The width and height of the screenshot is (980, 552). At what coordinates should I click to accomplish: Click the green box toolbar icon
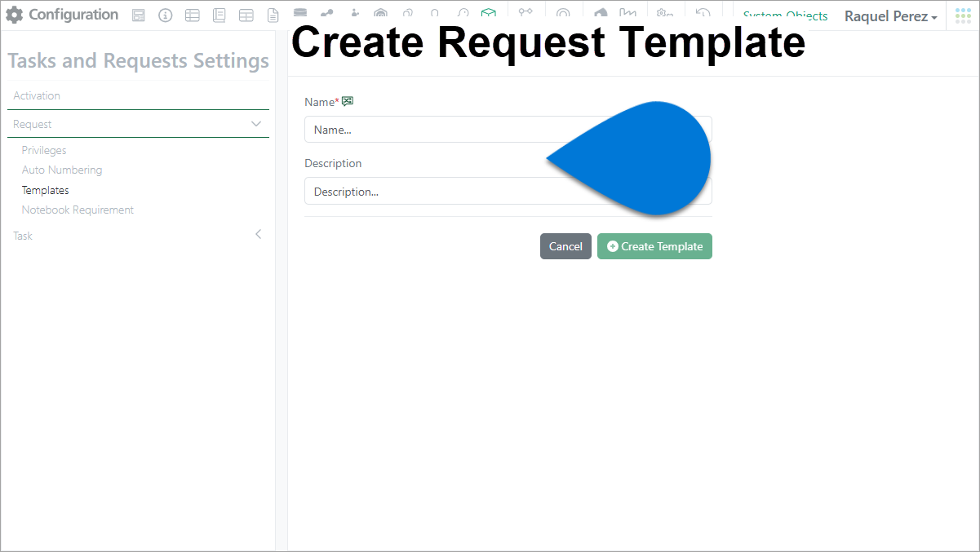(x=488, y=13)
